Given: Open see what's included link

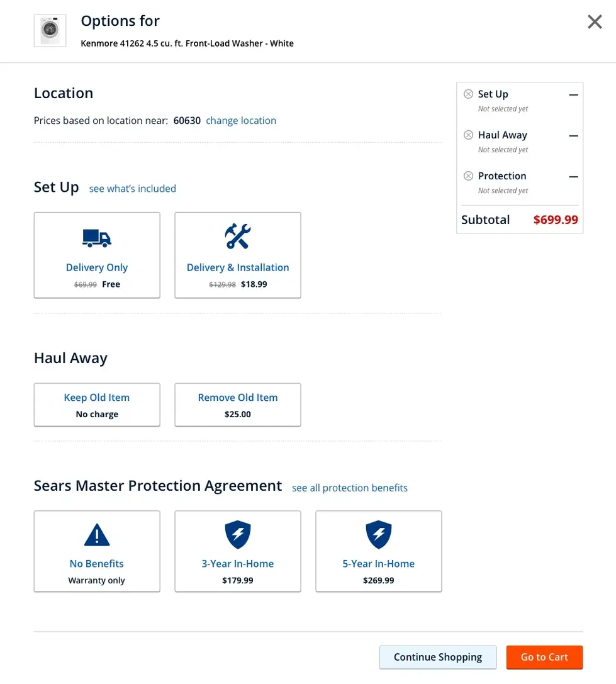Looking at the screenshot, I should coord(133,188).
